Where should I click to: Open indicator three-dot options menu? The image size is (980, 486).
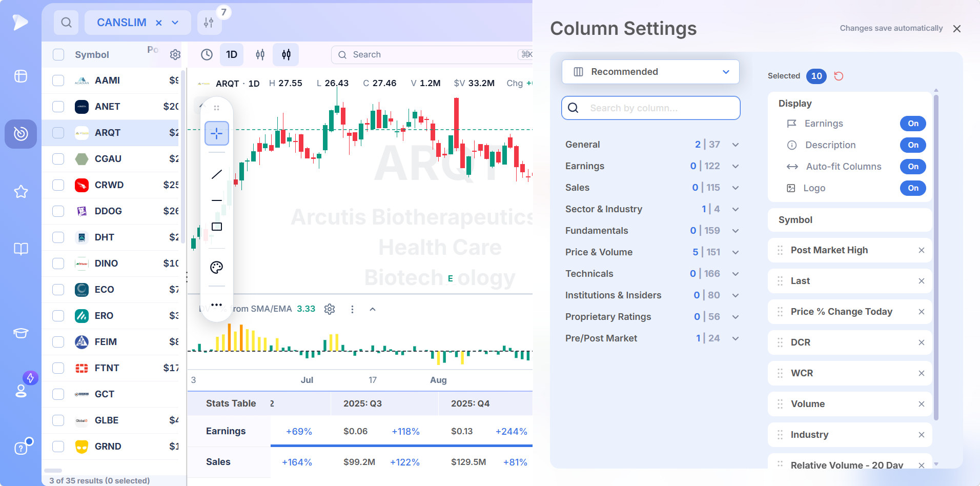click(352, 309)
